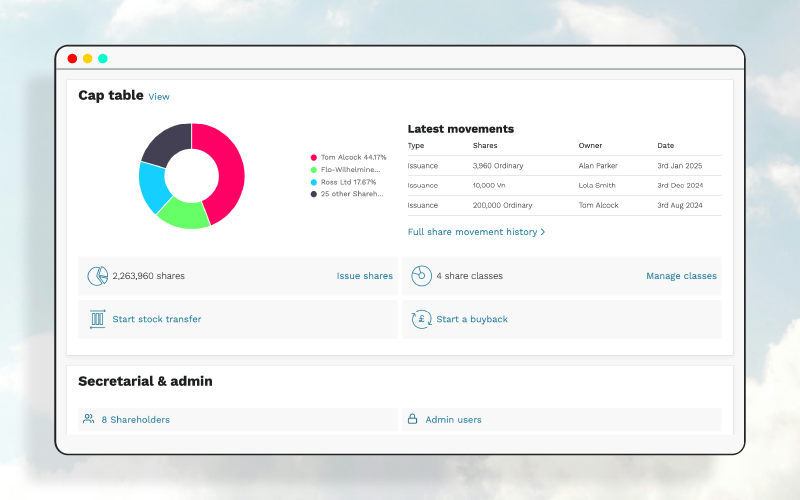Screen dimensions: 800x500
Task: Click '2,263,960 shares' text
Action: coord(148,276)
